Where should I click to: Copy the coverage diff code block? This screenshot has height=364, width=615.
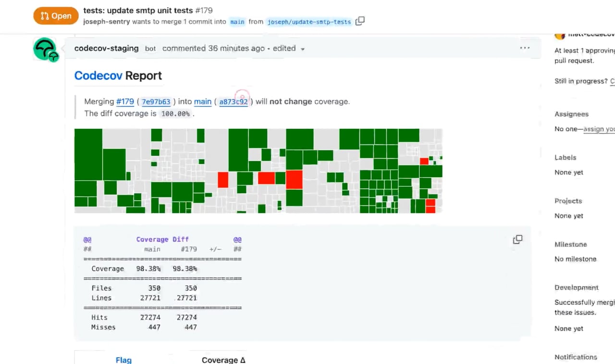coord(517,239)
